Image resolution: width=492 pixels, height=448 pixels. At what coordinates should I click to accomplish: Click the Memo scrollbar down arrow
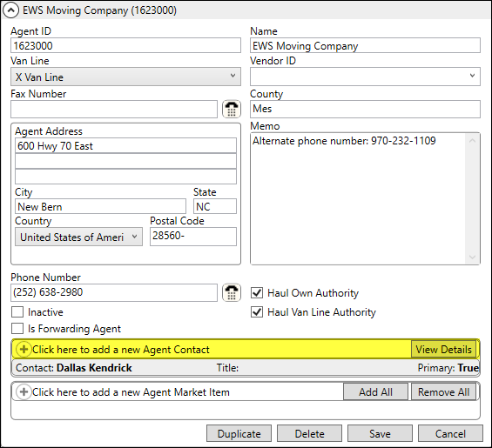(x=473, y=257)
